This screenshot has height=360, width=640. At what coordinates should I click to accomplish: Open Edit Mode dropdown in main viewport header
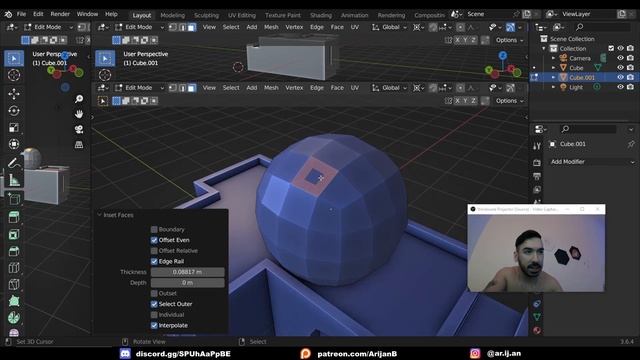[x=139, y=88]
